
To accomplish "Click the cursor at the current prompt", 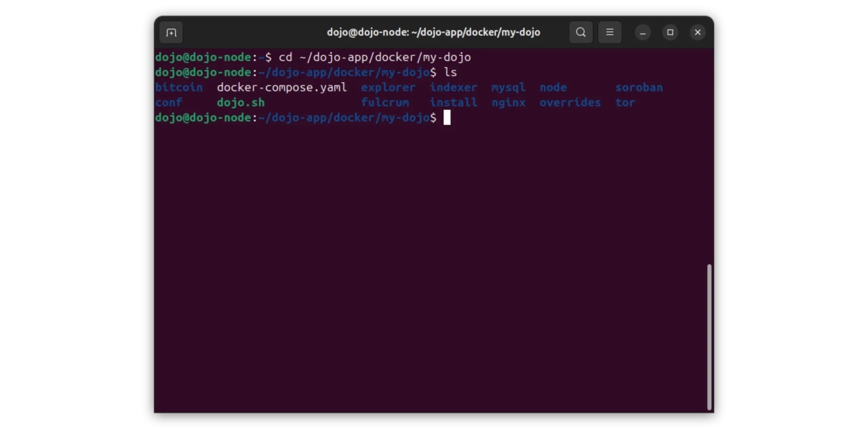I will point(447,118).
